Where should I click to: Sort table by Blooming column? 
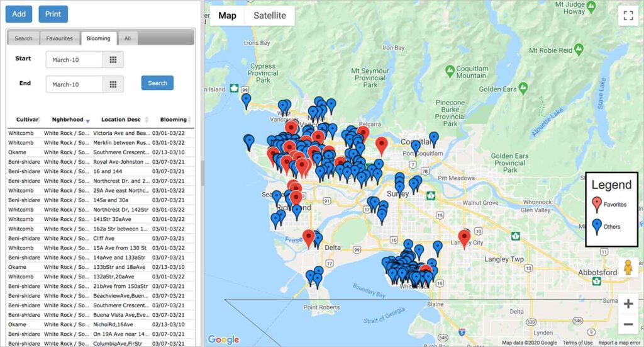(174, 120)
